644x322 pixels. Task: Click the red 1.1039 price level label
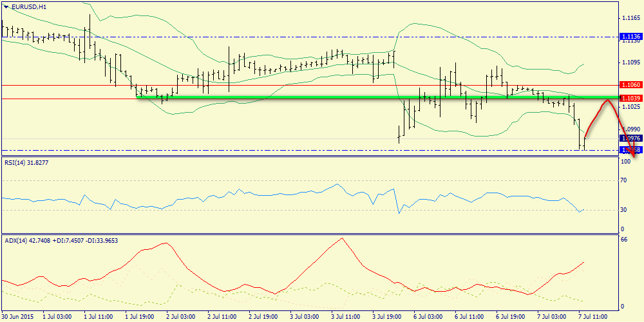point(632,98)
